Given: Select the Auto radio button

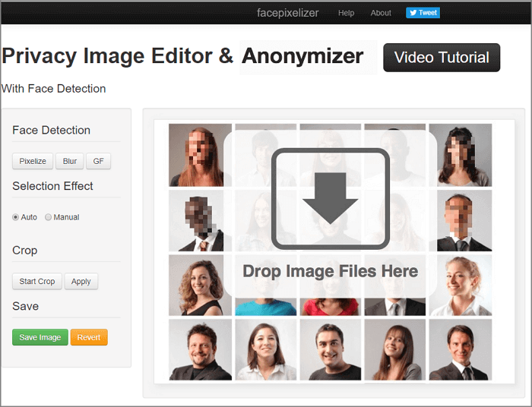Looking at the screenshot, I should tap(16, 217).
